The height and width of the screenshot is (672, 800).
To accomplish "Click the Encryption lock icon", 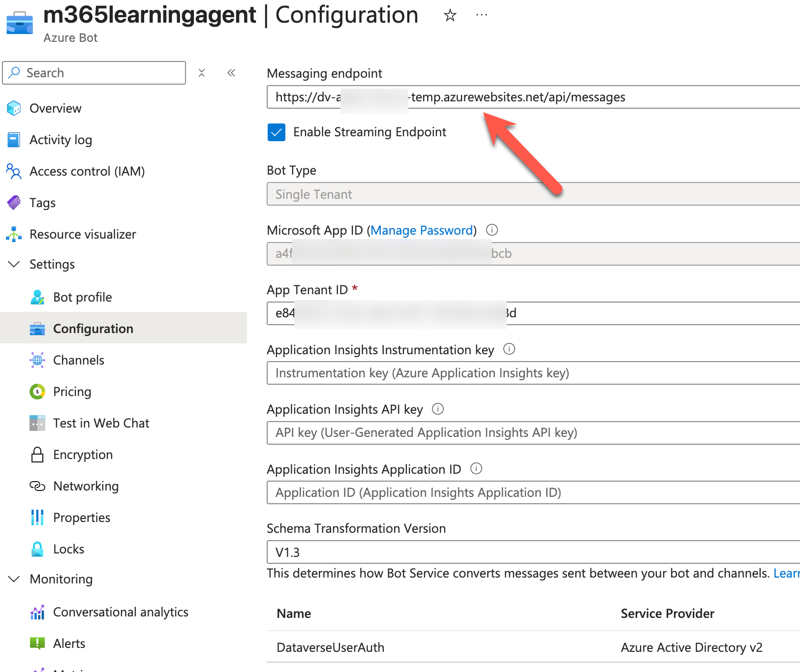I will pyautogui.click(x=37, y=455).
